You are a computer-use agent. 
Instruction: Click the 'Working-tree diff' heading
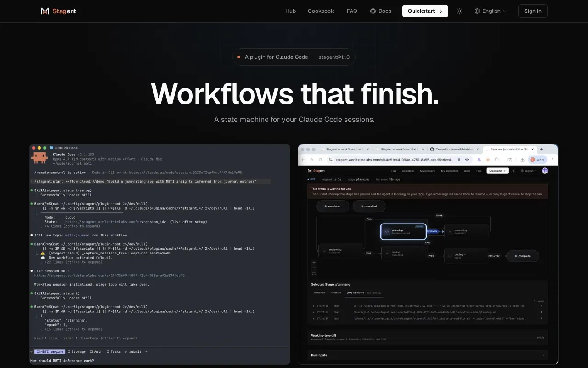click(323, 335)
